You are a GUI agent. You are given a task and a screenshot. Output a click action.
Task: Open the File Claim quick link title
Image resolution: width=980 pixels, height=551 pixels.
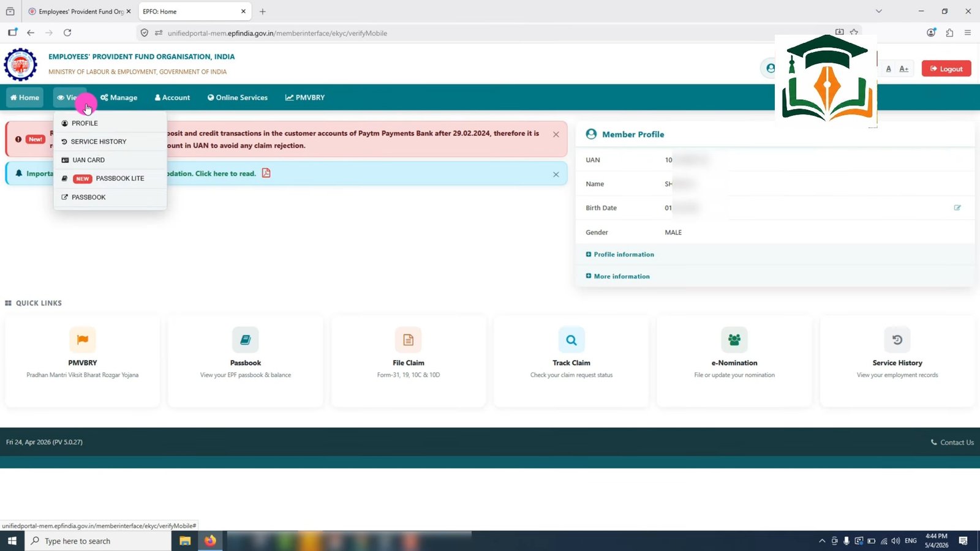point(409,363)
